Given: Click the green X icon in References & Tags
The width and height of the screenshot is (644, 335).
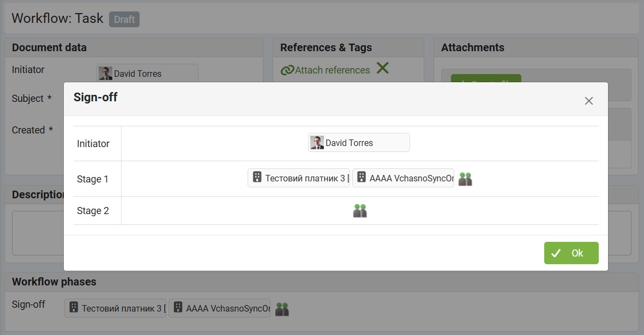Looking at the screenshot, I should tap(383, 69).
